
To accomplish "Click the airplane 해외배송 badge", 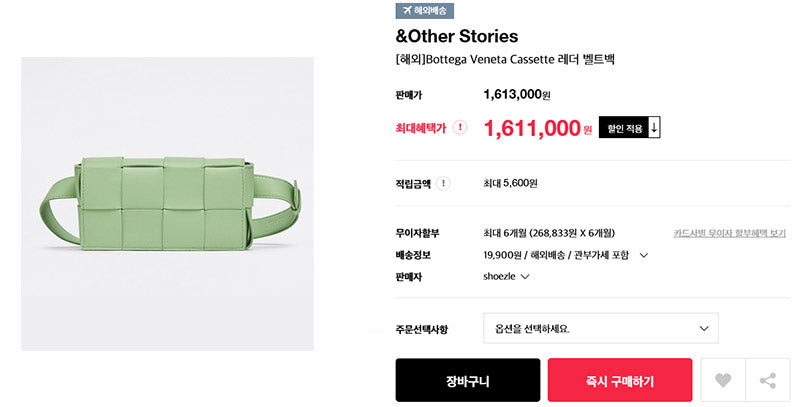I will [424, 10].
